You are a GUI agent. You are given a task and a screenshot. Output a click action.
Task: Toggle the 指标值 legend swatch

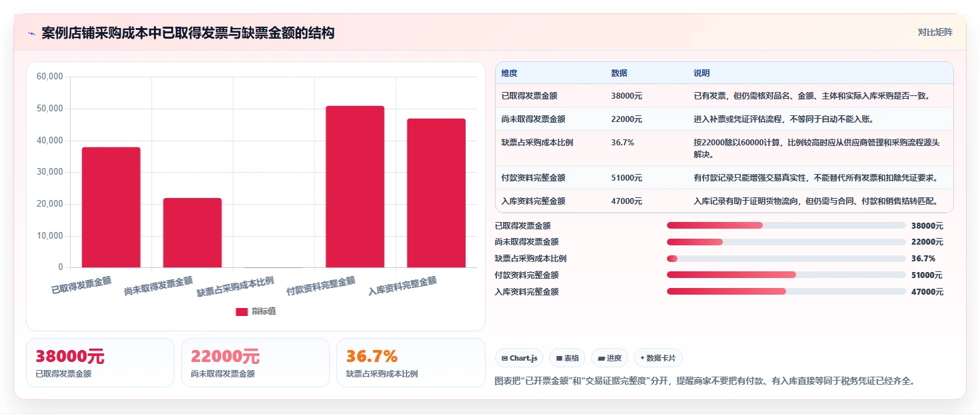(x=242, y=311)
